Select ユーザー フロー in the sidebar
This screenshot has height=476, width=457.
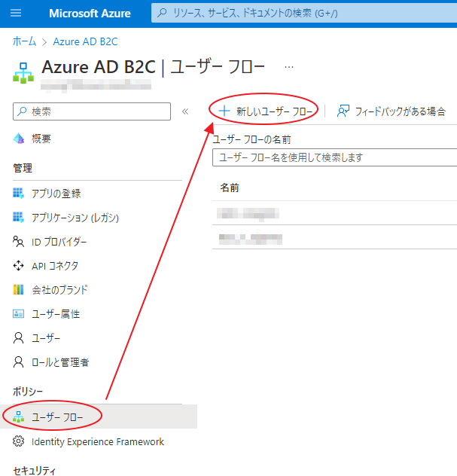(99, 417)
